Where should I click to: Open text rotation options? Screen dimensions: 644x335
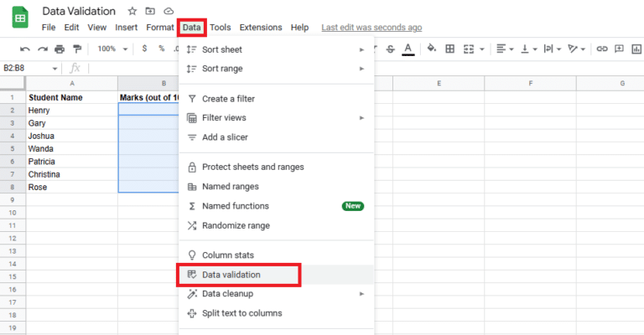[576, 49]
